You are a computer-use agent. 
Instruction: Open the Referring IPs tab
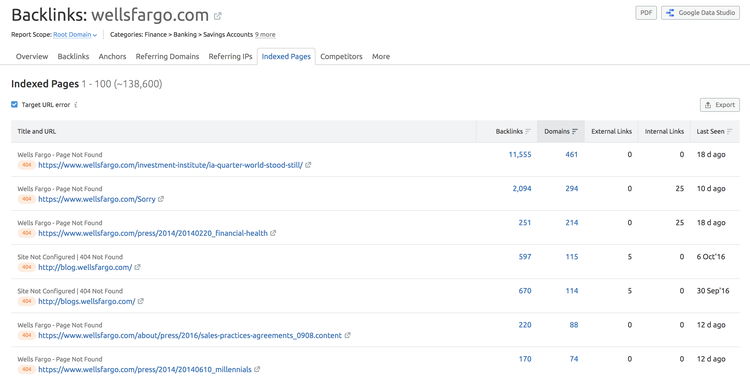(230, 56)
